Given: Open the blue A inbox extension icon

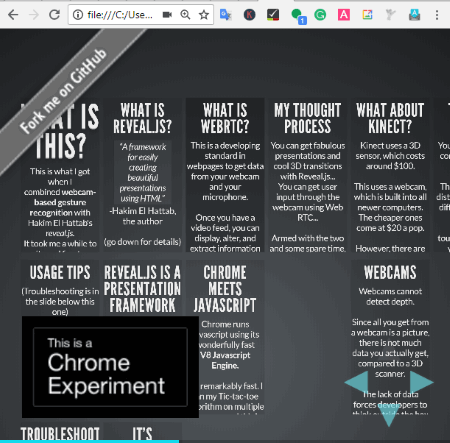Looking at the screenshot, I should point(415,15).
